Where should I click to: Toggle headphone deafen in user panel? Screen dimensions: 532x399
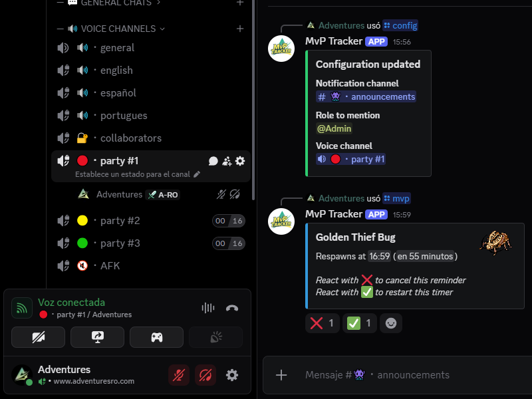click(205, 375)
